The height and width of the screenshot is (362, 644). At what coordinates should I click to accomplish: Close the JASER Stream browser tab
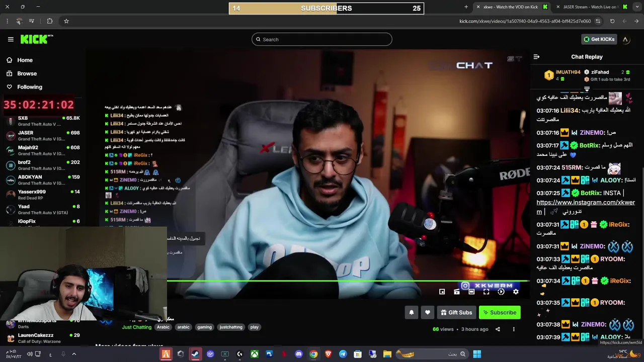click(x=557, y=7)
